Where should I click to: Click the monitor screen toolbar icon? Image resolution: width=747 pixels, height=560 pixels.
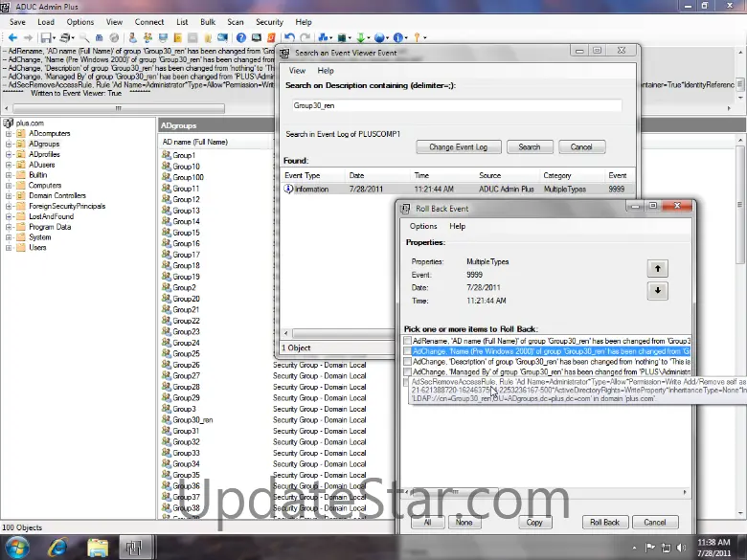click(x=257, y=37)
